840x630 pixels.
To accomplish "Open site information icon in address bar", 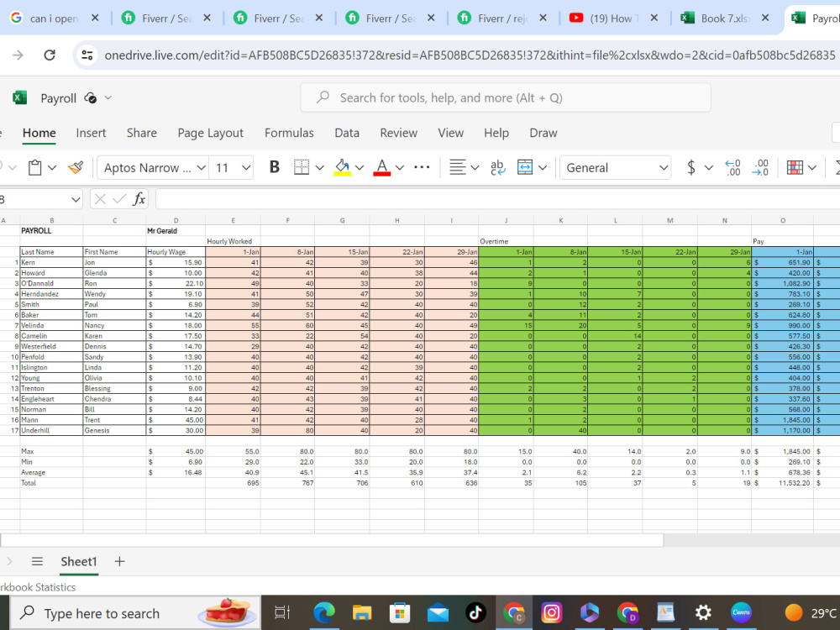I will coord(87,55).
